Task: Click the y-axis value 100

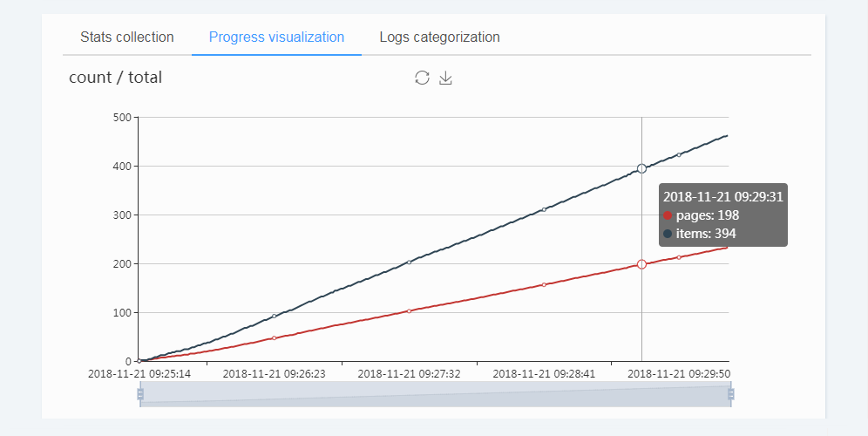Action: coord(122,312)
